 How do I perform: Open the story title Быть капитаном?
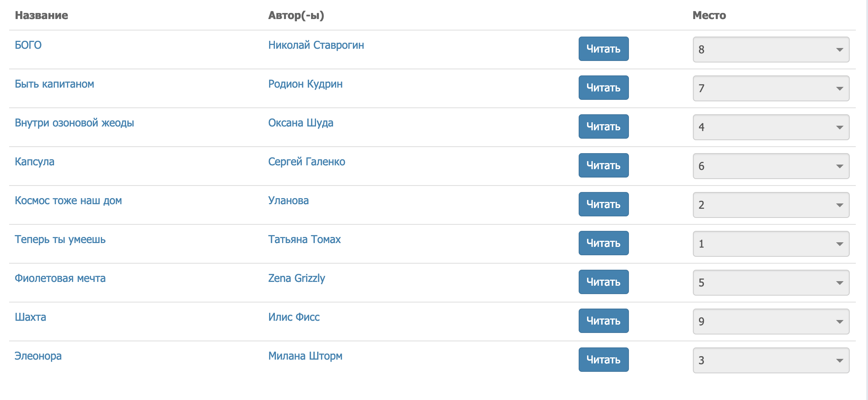click(x=54, y=84)
